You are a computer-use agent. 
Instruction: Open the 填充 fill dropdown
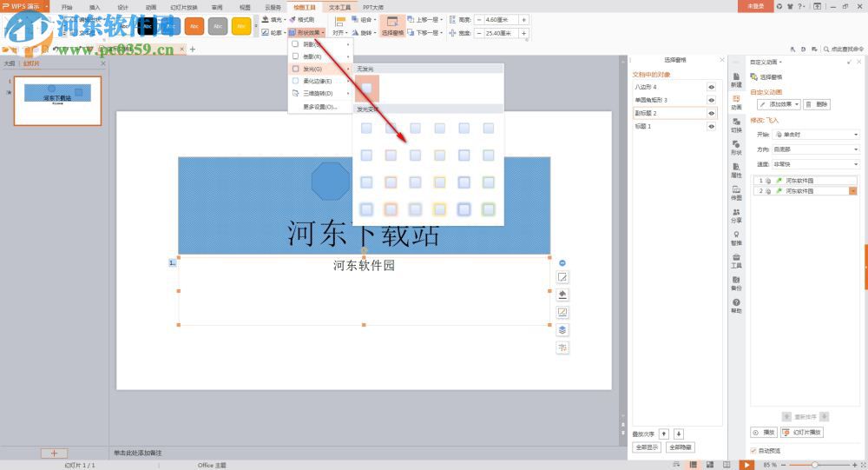coord(273,19)
